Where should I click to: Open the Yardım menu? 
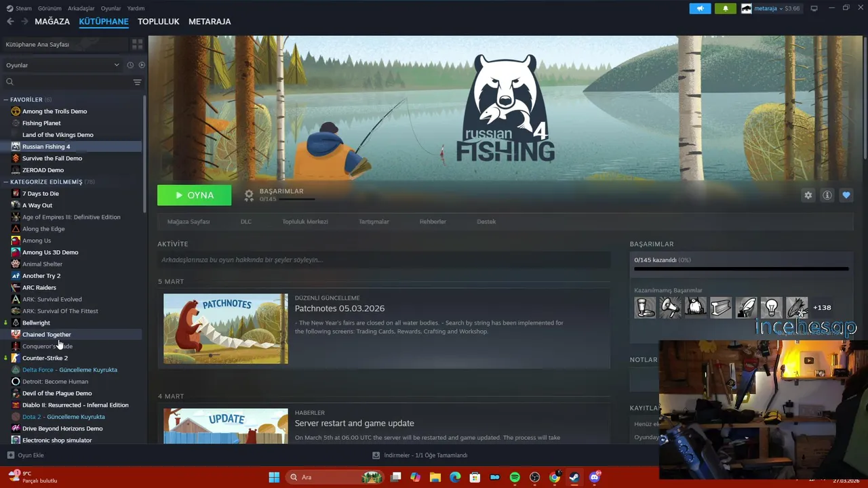click(136, 8)
